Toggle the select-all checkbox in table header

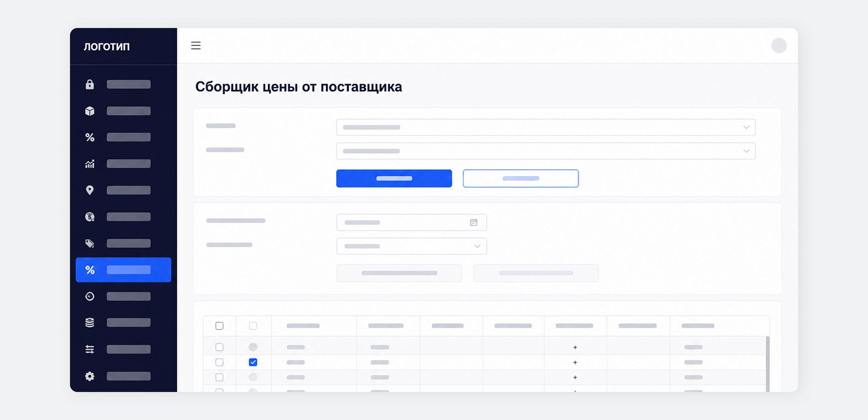click(219, 326)
